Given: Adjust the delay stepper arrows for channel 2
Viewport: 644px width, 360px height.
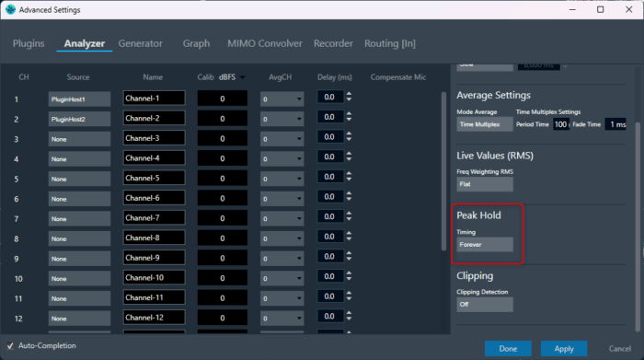Looking at the screenshot, I should (349, 117).
